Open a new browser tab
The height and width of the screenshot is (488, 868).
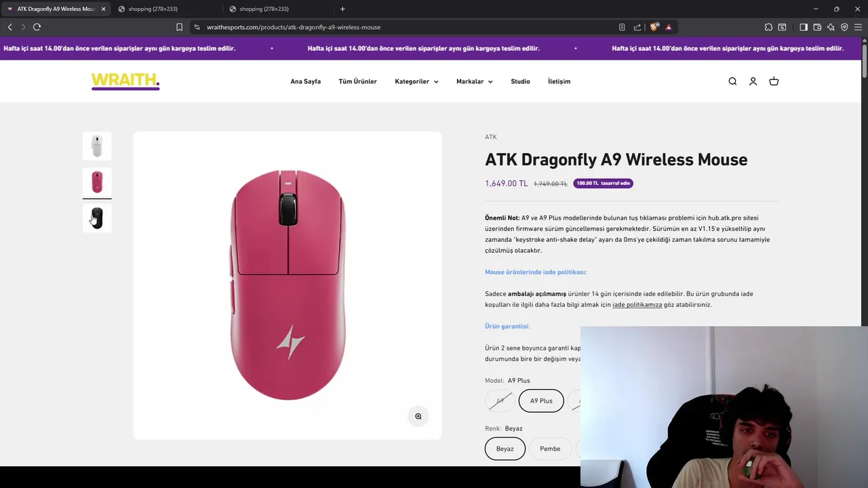[x=342, y=9]
